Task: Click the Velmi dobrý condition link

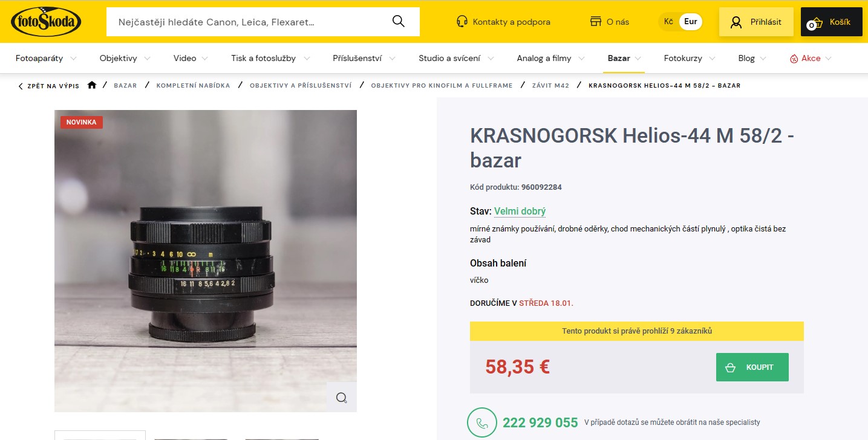Action: pos(520,212)
